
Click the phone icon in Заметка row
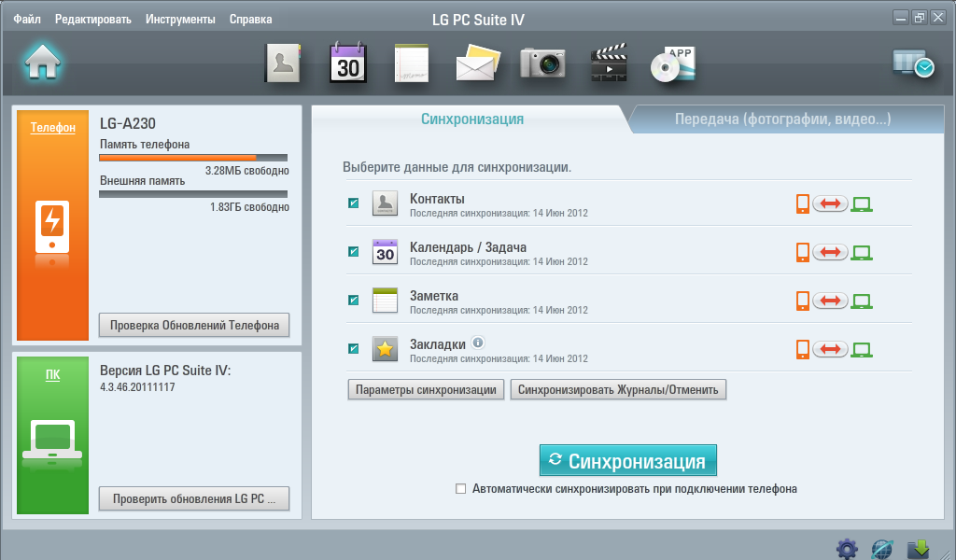(803, 301)
